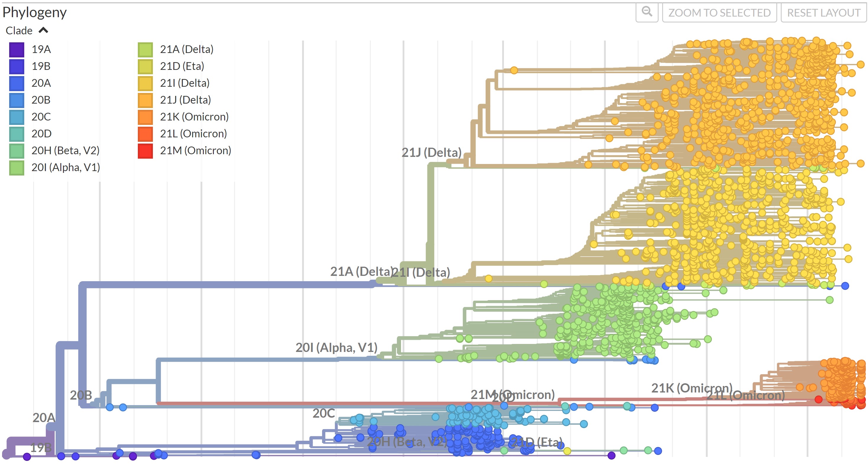The image size is (868, 465).
Task: Click the 20C legend color square
Action: point(17,117)
